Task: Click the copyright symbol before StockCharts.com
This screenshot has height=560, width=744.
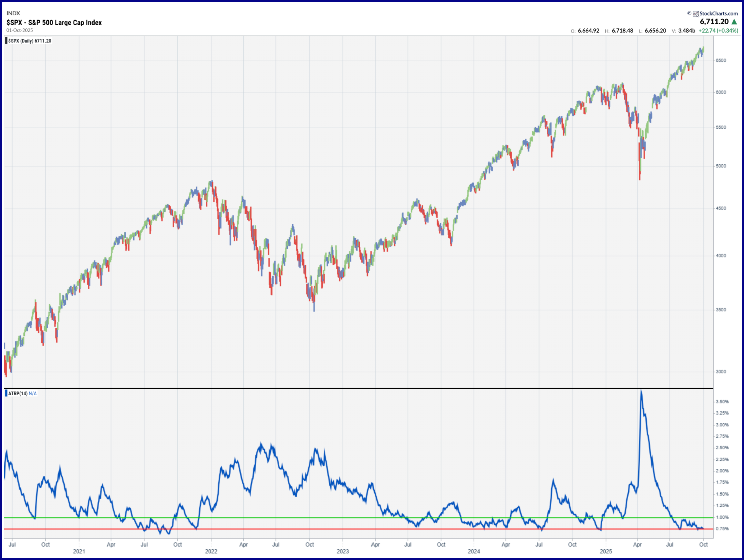Action: [x=689, y=13]
